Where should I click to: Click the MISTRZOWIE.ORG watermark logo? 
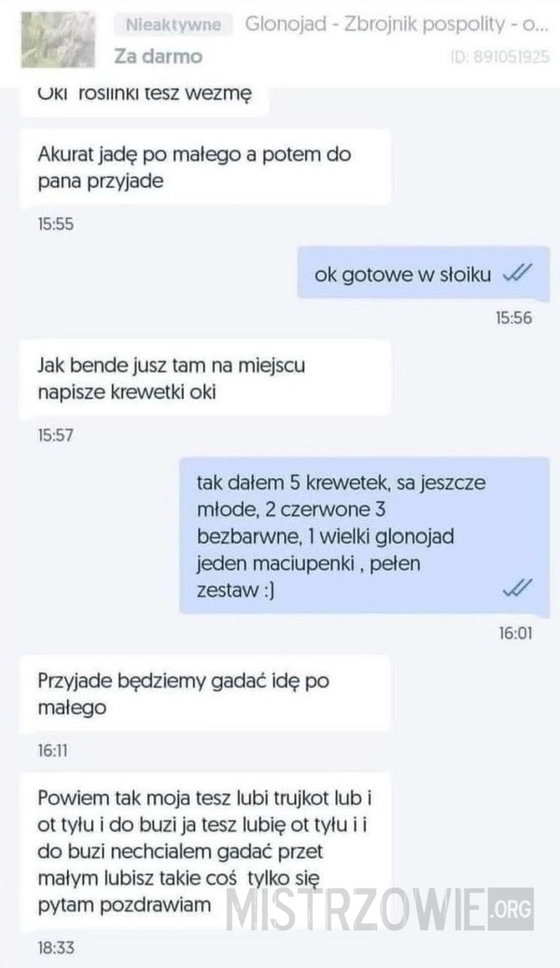(379, 910)
